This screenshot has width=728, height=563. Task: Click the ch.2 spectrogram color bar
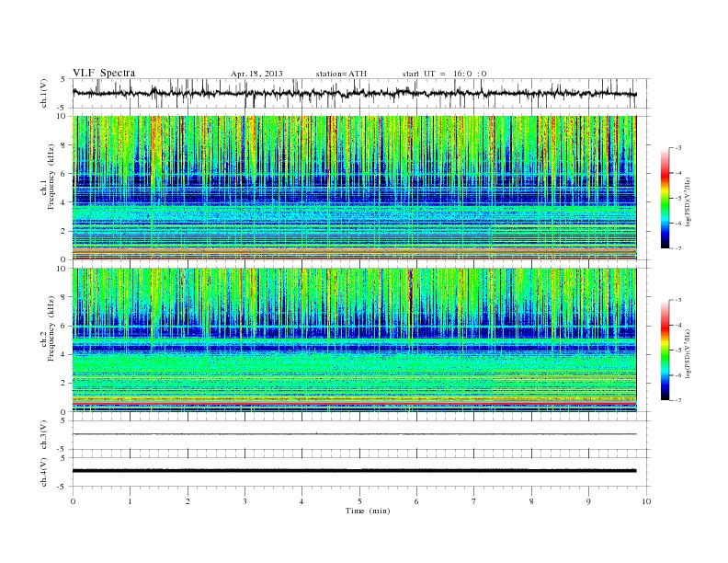pyautogui.click(x=665, y=350)
